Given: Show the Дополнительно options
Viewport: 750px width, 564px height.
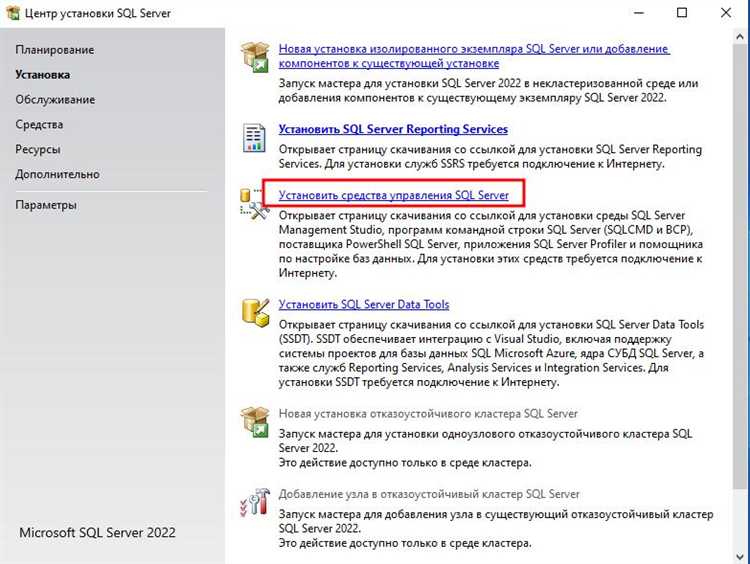Looking at the screenshot, I should (57, 174).
